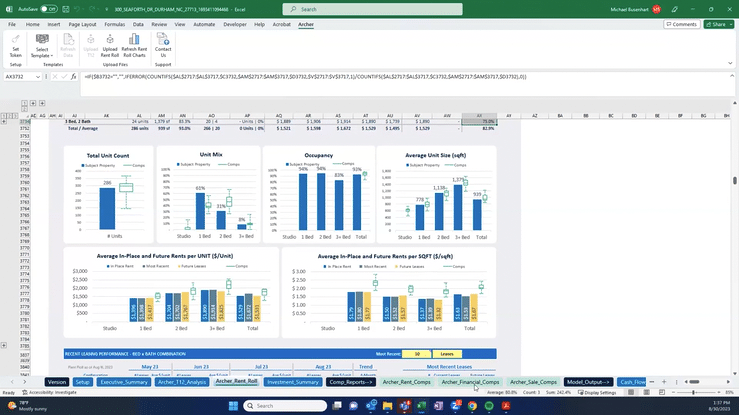Viewport: 739px width, 415px height.
Task: Click the previous sheet navigation arrow
Action: 12,382
